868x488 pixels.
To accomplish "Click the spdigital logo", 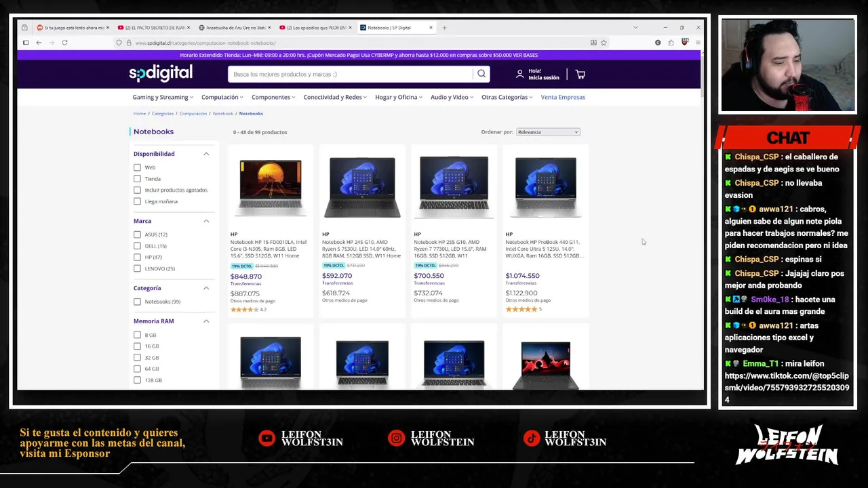I will (161, 73).
